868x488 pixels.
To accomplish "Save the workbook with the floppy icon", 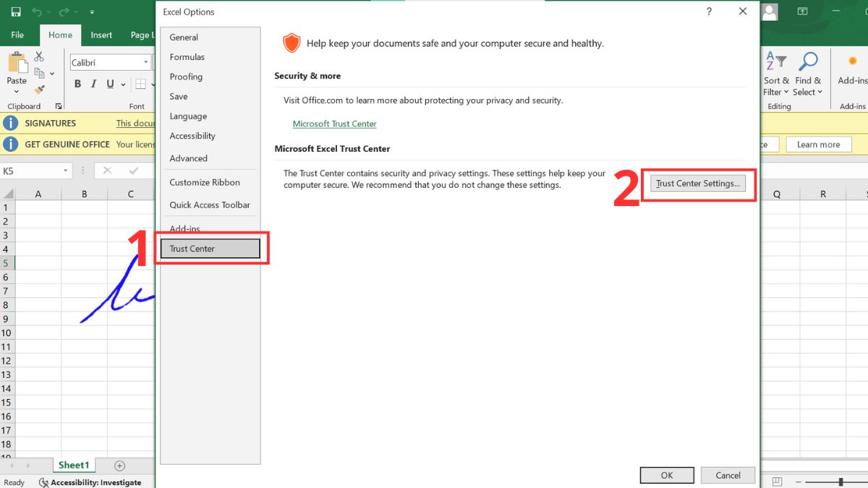I will coord(16,12).
